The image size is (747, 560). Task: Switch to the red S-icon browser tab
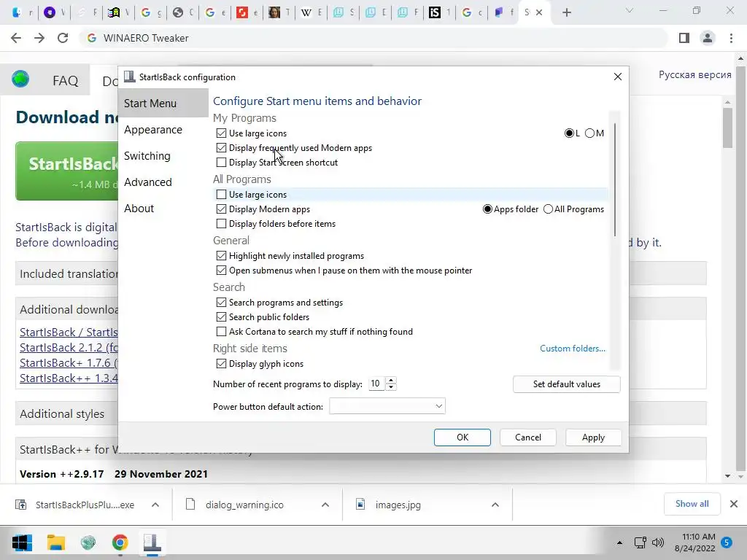[242, 13]
